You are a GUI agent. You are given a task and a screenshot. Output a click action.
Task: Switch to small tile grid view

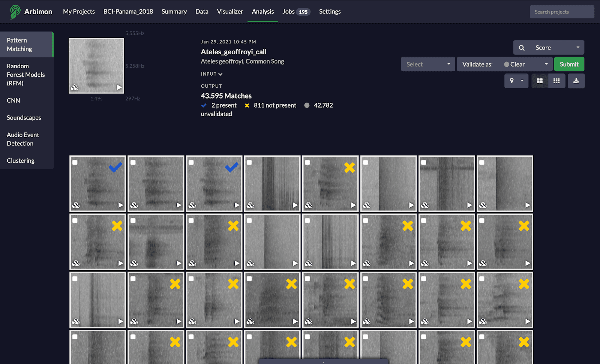point(556,81)
